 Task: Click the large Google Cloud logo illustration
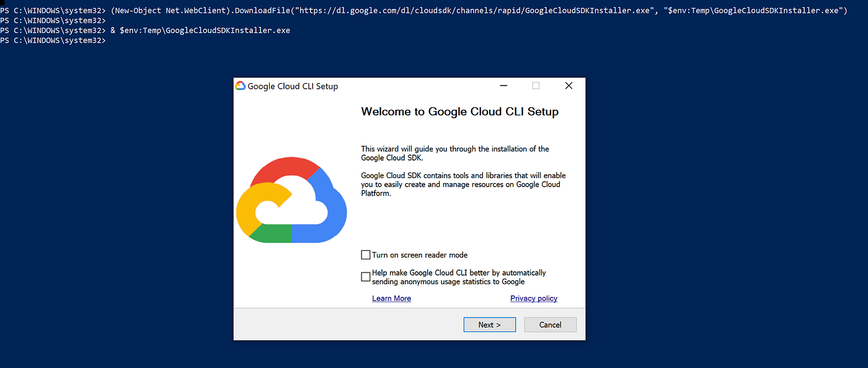tap(291, 199)
